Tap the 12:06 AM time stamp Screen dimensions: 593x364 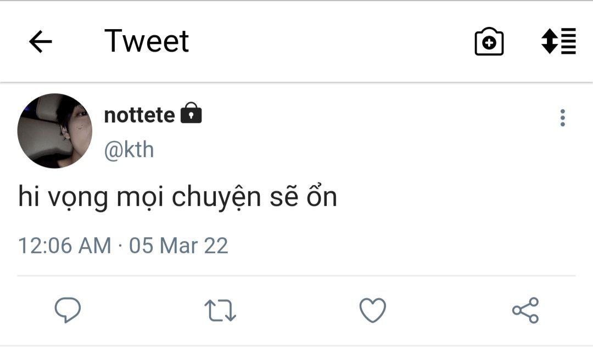(x=64, y=245)
